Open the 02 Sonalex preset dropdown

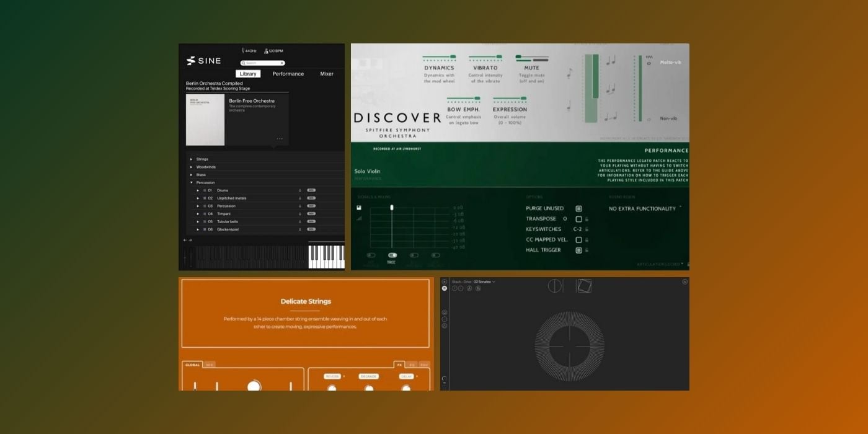(484, 281)
